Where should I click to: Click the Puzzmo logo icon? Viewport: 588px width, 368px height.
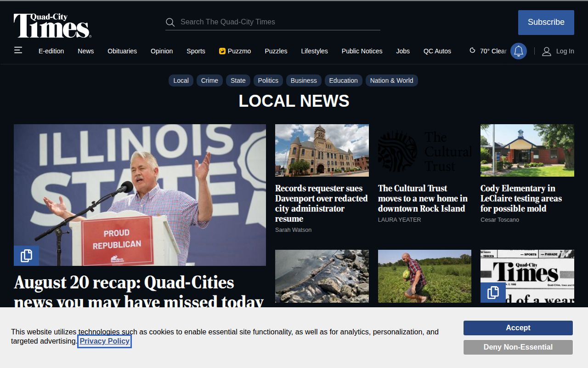(x=222, y=51)
